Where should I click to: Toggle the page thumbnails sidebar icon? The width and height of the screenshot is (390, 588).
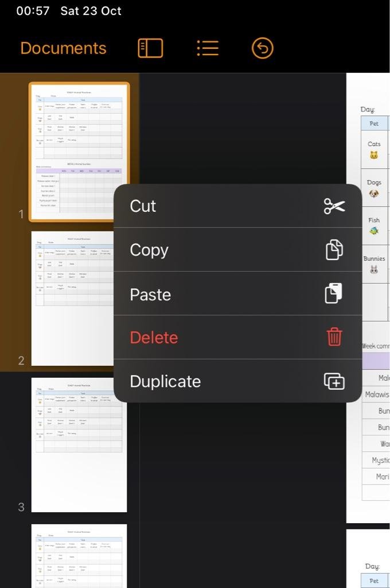click(x=150, y=48)
